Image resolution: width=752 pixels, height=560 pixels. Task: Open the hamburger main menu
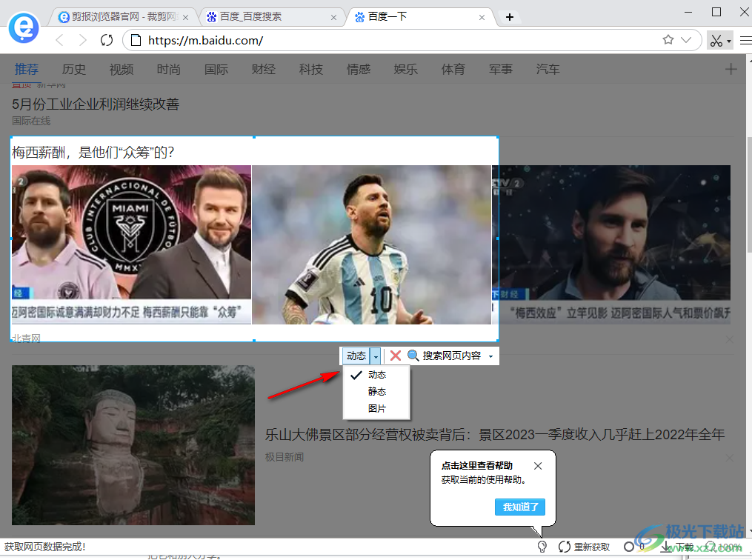[746, 41]
